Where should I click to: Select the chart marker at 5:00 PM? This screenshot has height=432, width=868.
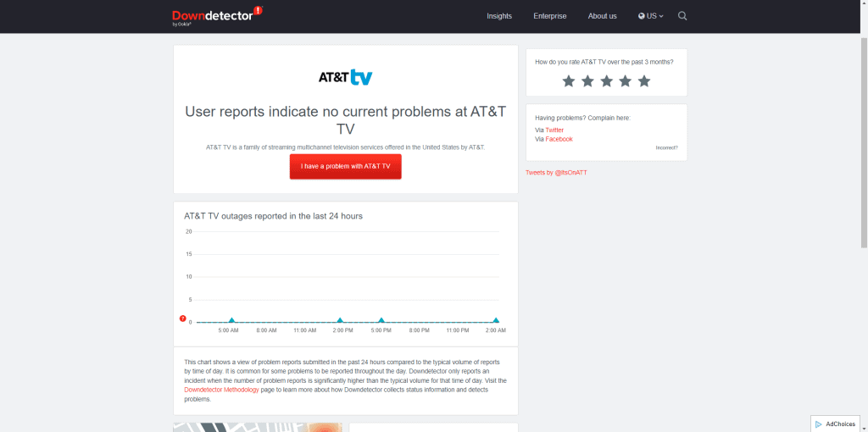(x=381, y=320)
